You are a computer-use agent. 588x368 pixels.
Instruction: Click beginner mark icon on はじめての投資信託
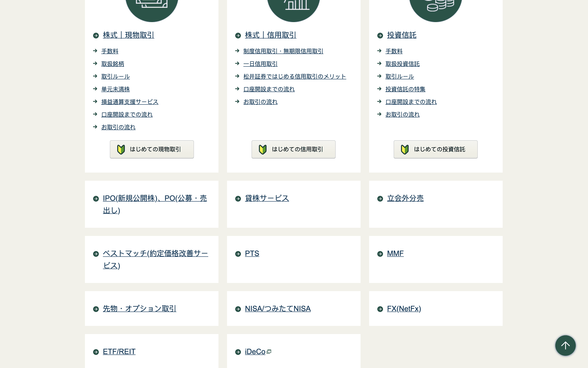pyautogui.click(x=405, y=149)
